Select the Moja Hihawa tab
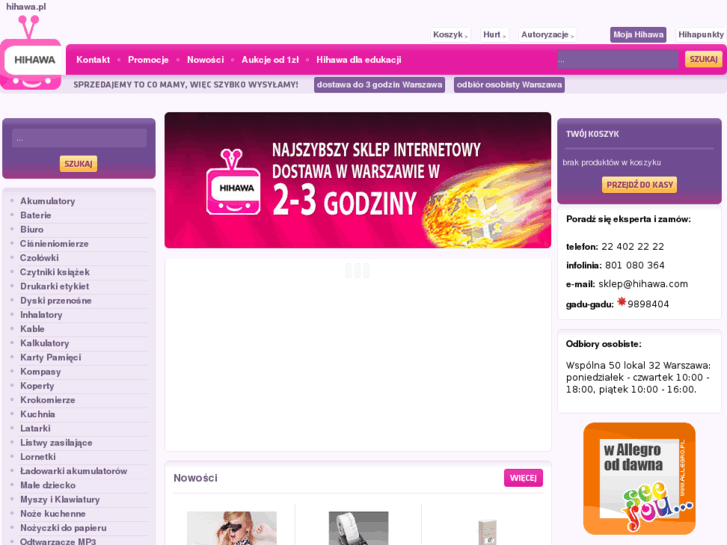Viewport: 727px width, 545px height. [638, 35]
